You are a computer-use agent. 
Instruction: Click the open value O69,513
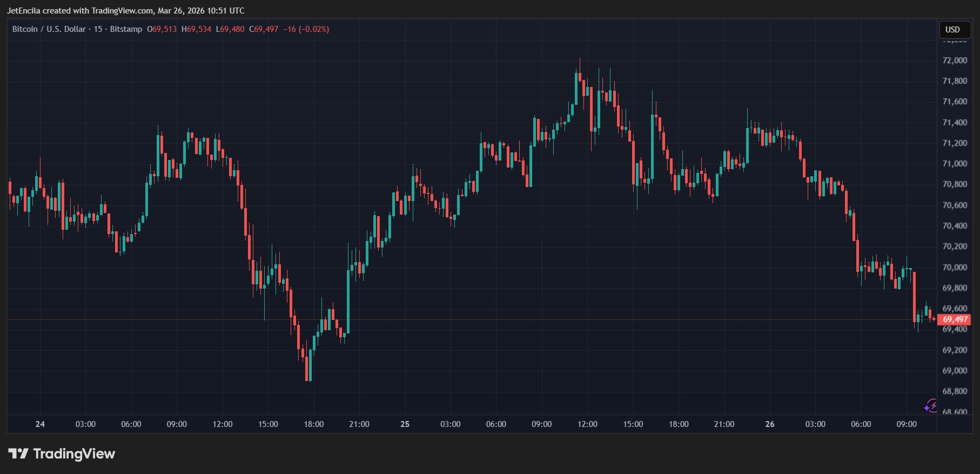[162, 29]
